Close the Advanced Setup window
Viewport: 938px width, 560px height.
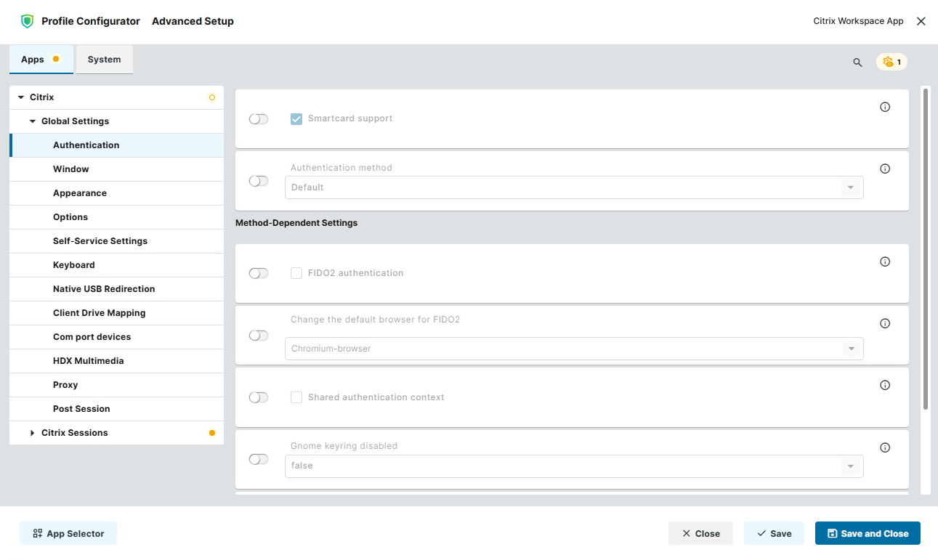point(921,21)
